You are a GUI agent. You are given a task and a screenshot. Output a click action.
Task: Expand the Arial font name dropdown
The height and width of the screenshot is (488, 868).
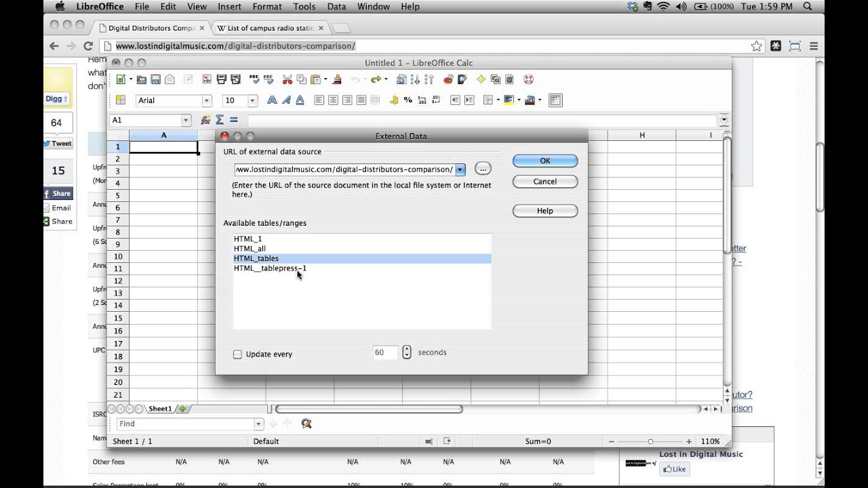pyautogui.click(x=207, y=100)
